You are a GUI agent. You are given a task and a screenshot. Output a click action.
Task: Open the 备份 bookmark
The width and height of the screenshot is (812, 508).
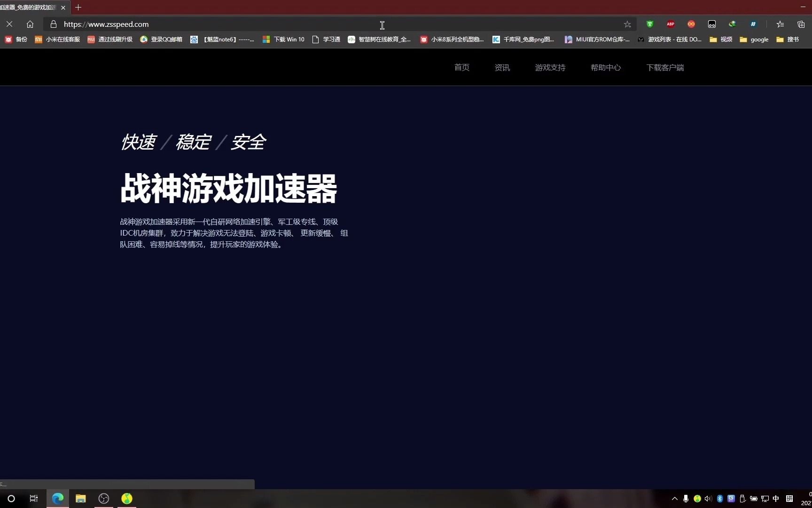(16, 40)
